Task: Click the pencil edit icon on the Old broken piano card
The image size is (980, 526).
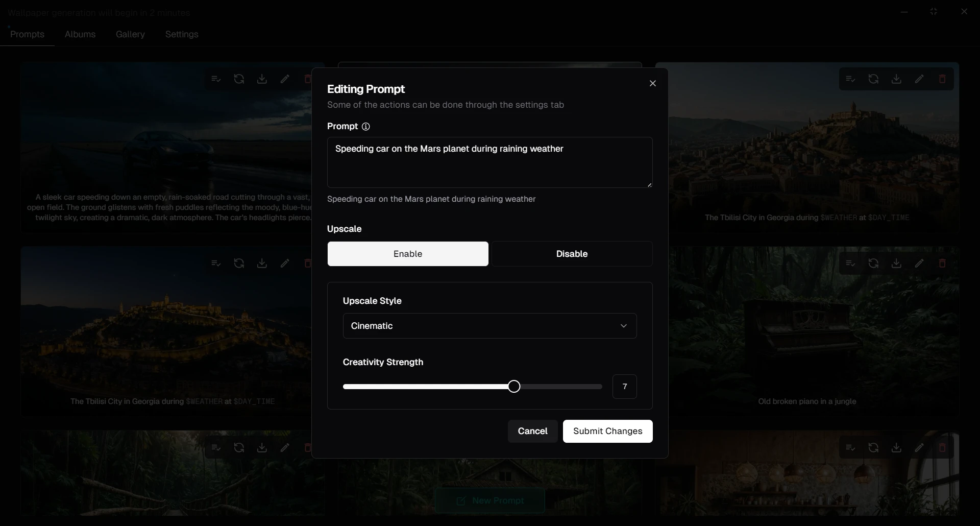Action: (919, 264)
